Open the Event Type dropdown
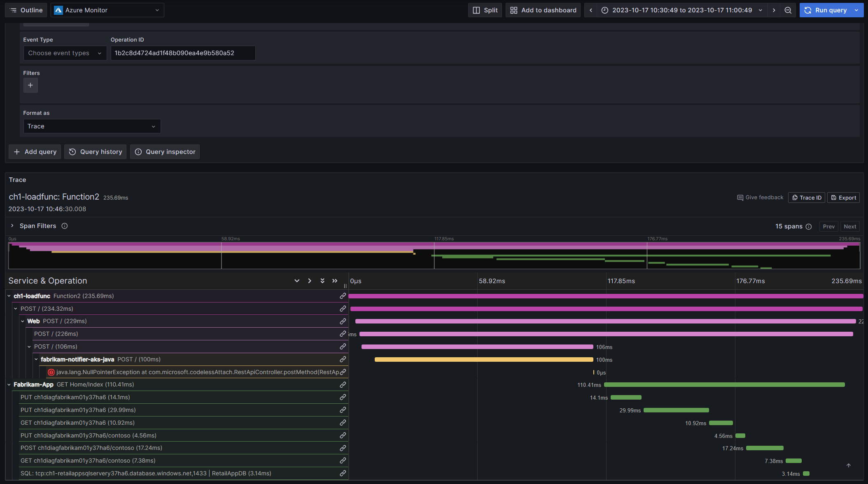 65,53
